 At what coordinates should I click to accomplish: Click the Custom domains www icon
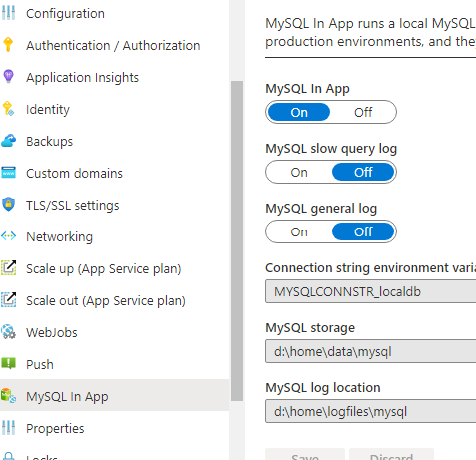8,173
